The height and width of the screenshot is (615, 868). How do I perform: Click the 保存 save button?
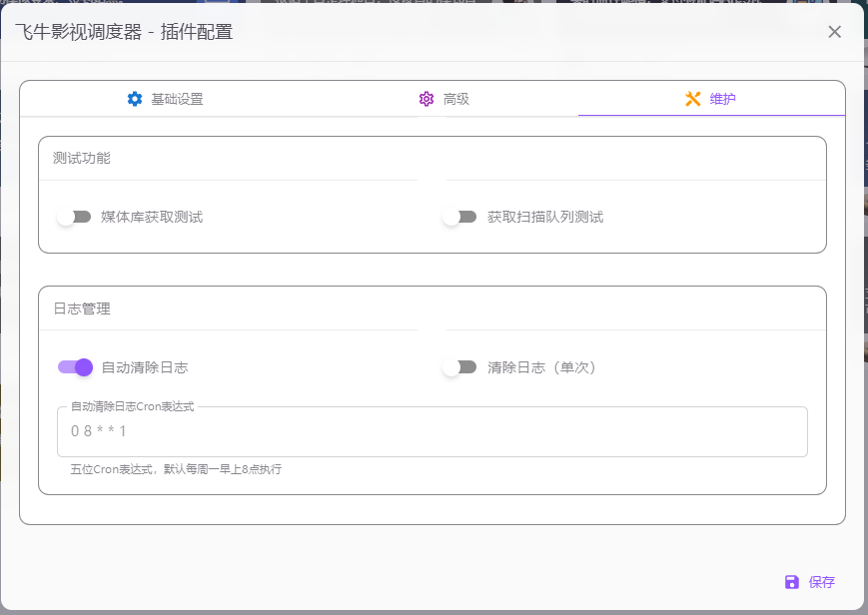click(x=809, y=581)
